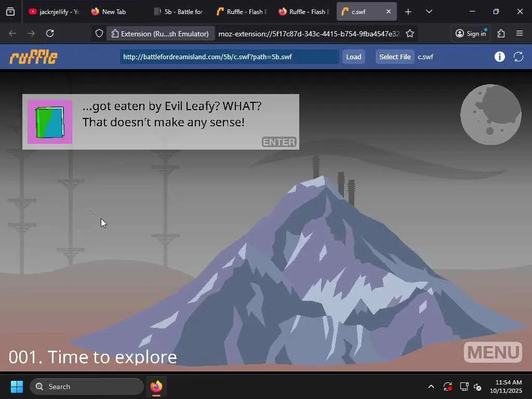Click the level title '001. Time to explore'
This screenshot has width=532, height=399.
pos(92,357)
